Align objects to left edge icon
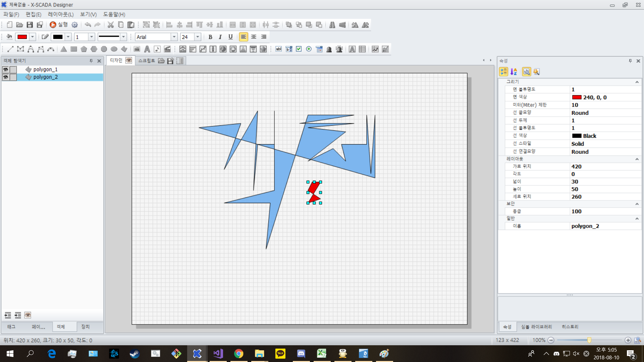The width and height of the screenshot is (644, 362). click(x=169, y=25)
